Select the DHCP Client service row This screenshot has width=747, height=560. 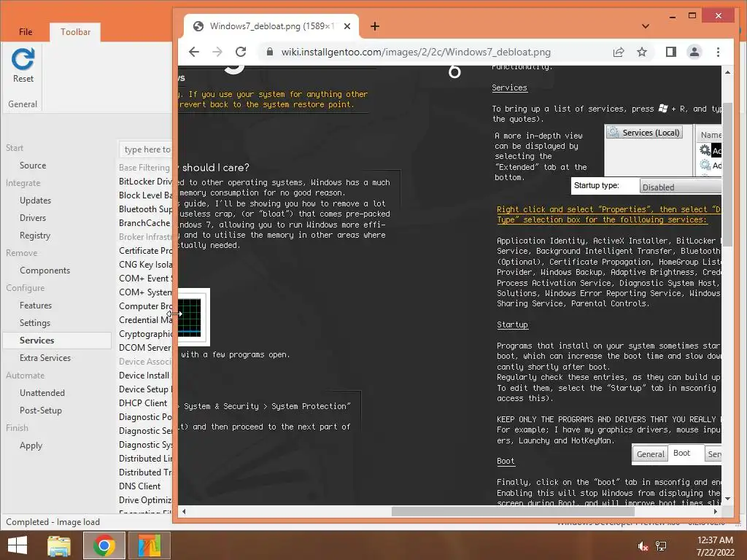pyautogui.click(x=145, y=402)
